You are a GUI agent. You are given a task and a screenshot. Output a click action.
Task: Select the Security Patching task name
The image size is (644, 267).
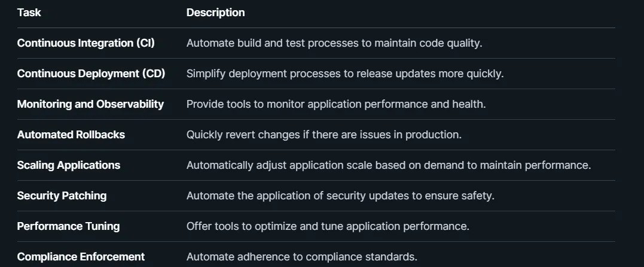(62, 196)
